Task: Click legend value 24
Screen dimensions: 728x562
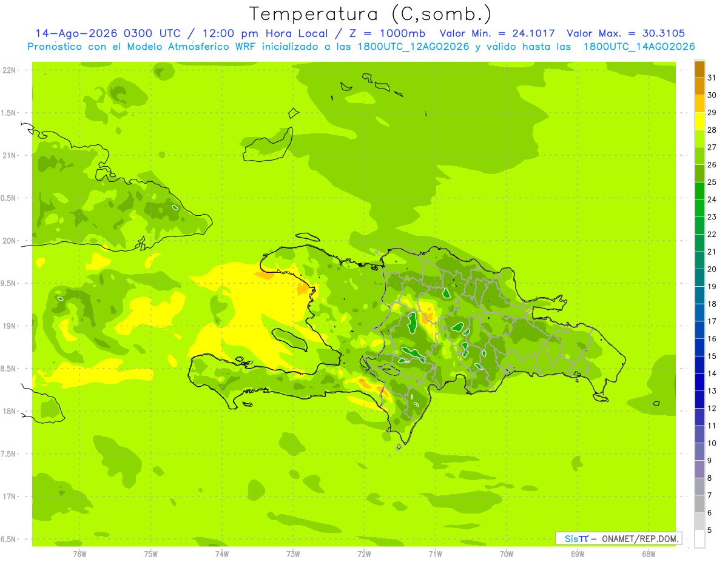Action: [x=712, y=199]
